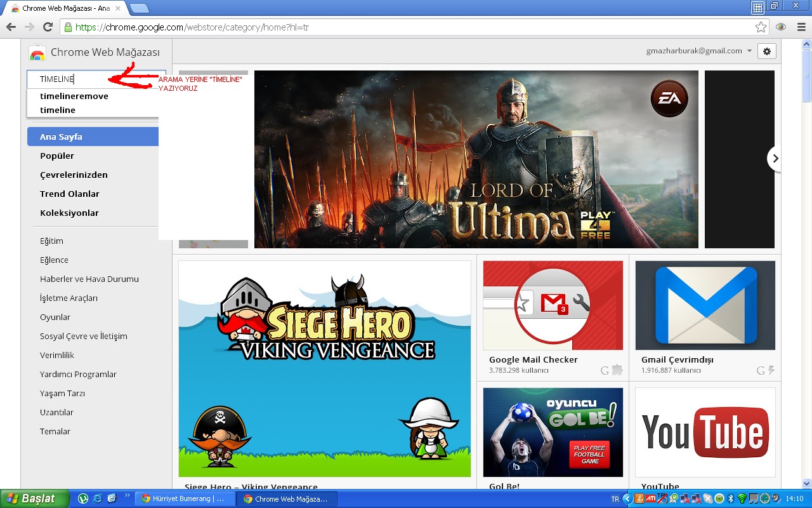Open the ATI tray icon
The width and height of the screenshot is (812, 508).
(651, 498)
